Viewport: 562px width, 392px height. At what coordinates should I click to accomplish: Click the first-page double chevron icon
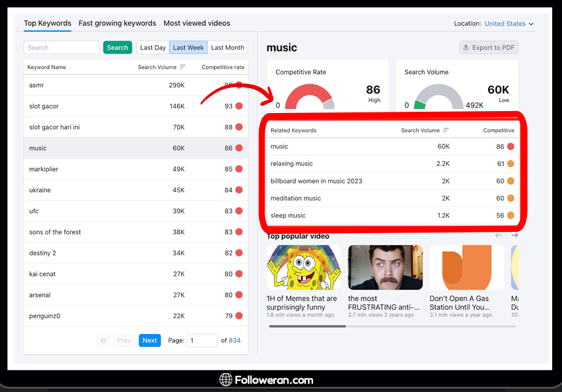pyautogui.click(x=103, y=340)
